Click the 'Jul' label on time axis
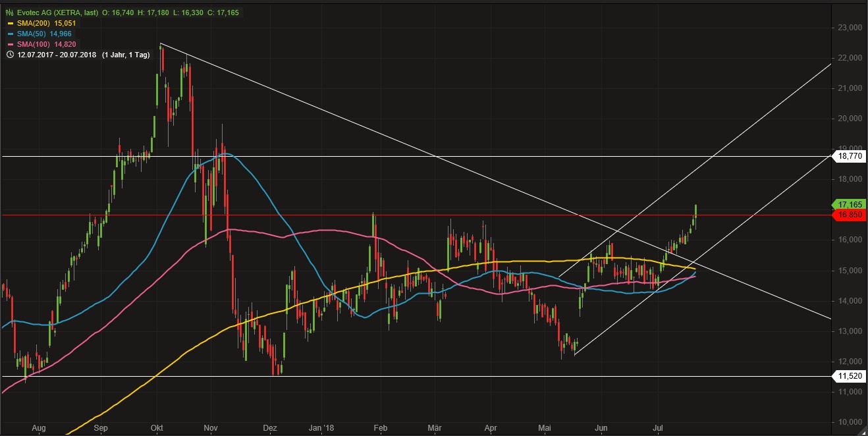868x436 pixels. 659,427
